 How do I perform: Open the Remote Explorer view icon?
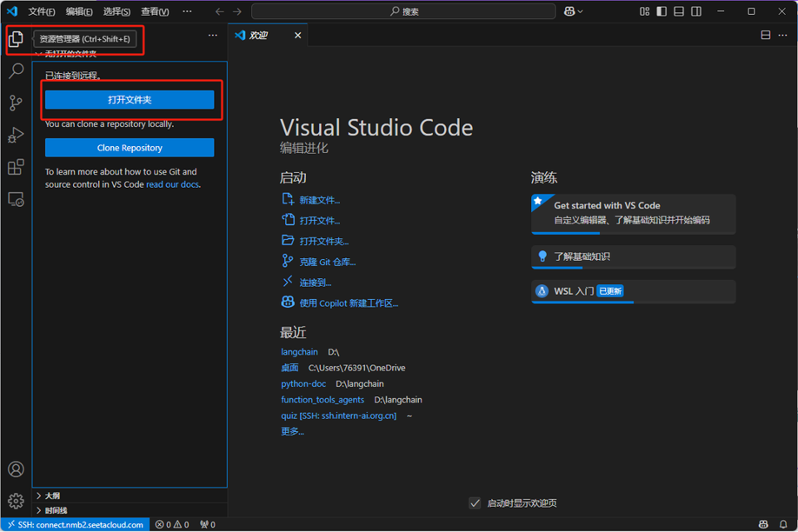[16, 199]
